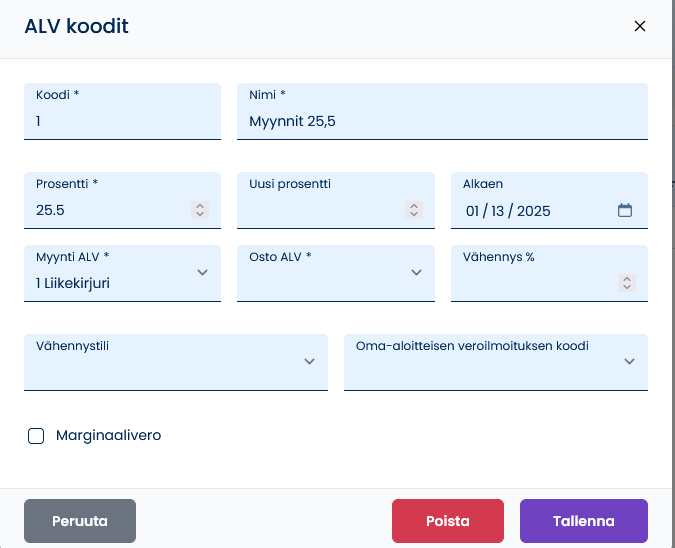Image resolution: width=675 pixels, height=548 pixels.
Task: Increase the Uusi prosentti stepper value
Action: click(x=414, y=206)
